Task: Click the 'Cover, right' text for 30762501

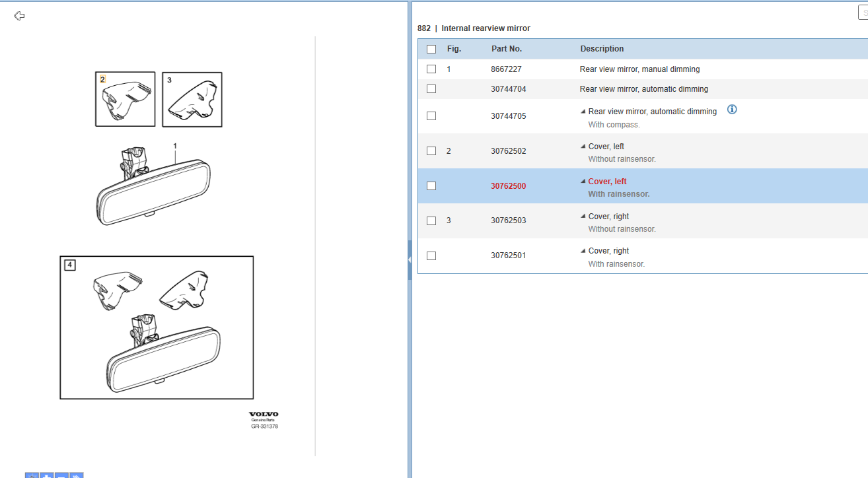Action: [x=609, y=251]
